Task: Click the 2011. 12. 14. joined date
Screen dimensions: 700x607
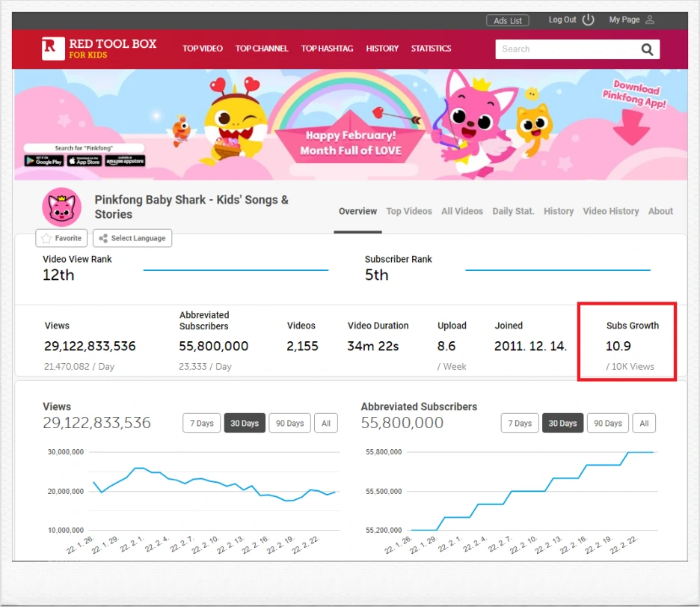Action: (x=530, y=346)
